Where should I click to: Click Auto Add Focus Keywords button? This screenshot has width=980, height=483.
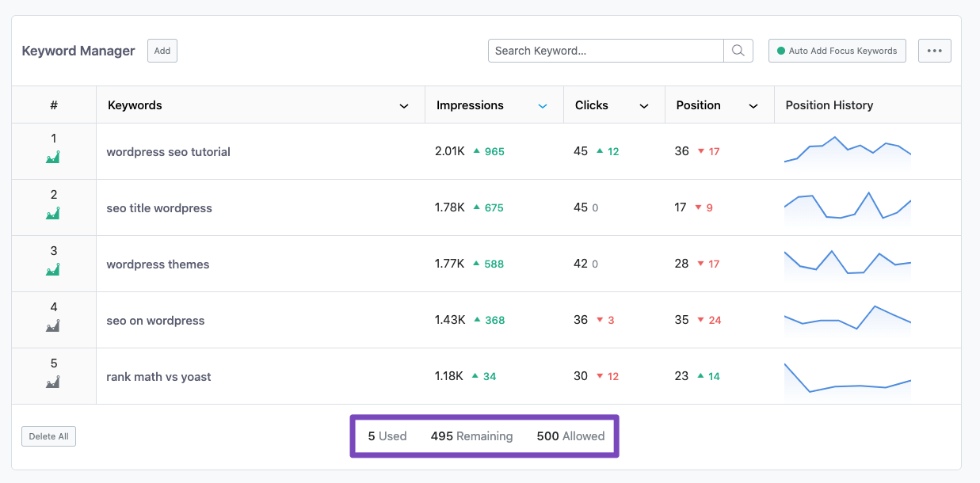point(837,51)
